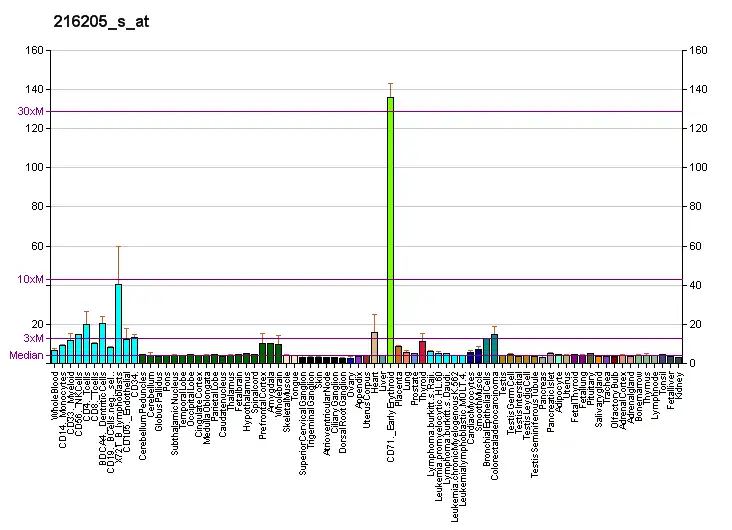Click the dark green Prefrontal Cortex bar
The image size is (732, 530).
coord(262,352)
